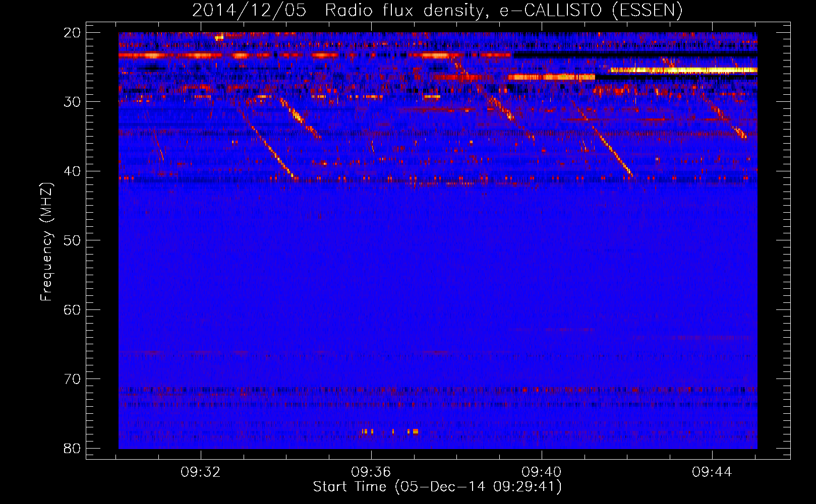
Task: Click the frequency tick label '70'
Action: click(x=73, y=379)
